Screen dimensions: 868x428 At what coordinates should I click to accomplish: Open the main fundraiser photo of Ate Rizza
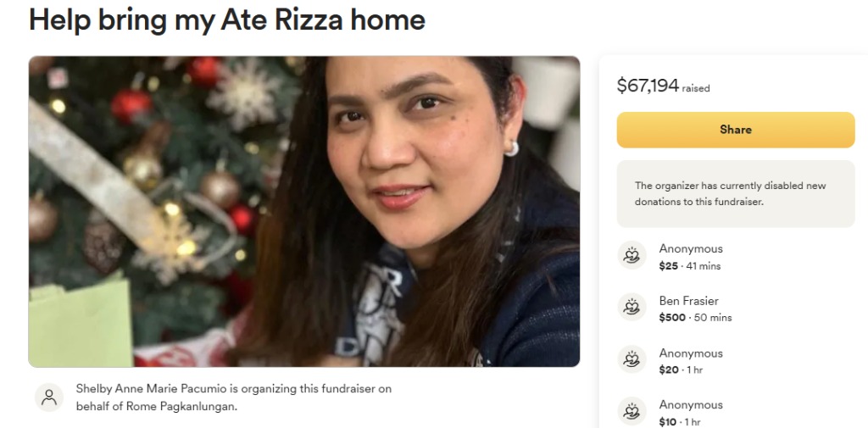coord(304,212)
